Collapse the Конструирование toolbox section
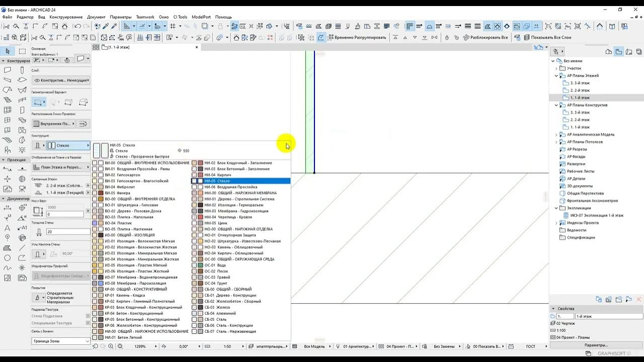The height and width of the screenshot is (362, 644). pyautogui.click(x=4, y=61)
